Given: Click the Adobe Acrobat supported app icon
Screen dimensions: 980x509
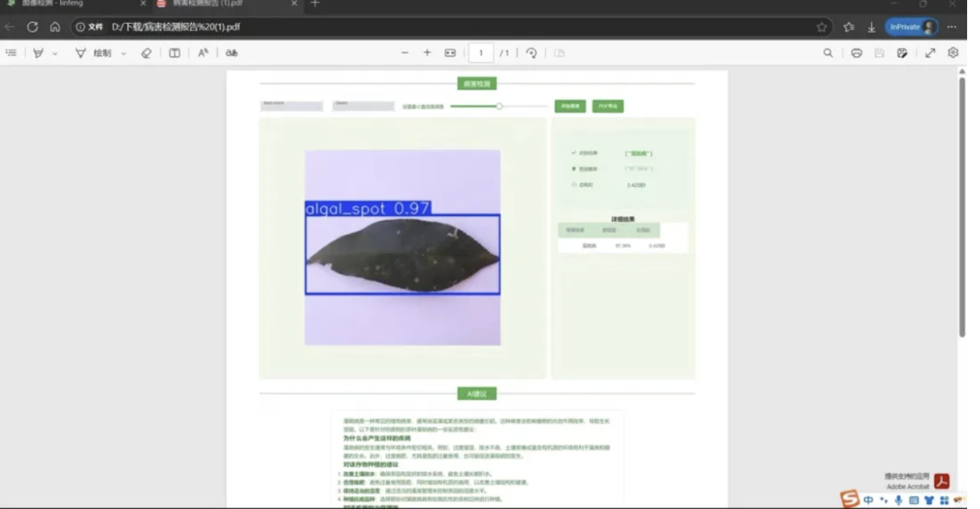Looking at the screenshot, I should click(941, 481).
